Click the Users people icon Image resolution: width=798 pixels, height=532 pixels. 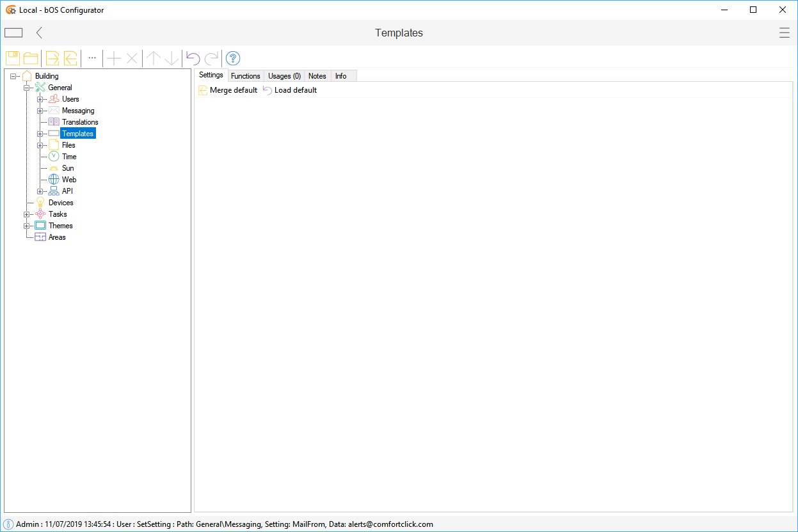54,99
